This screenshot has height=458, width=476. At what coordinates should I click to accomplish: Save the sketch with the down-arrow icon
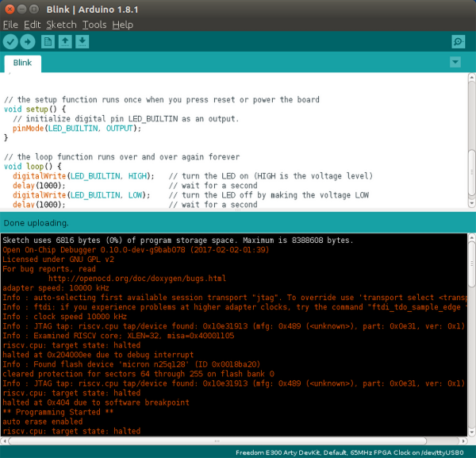click(x=83, y=41)
